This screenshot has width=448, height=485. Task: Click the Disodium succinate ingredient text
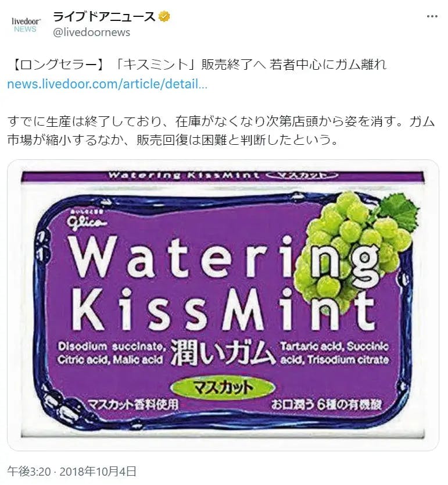coord(112,346)
